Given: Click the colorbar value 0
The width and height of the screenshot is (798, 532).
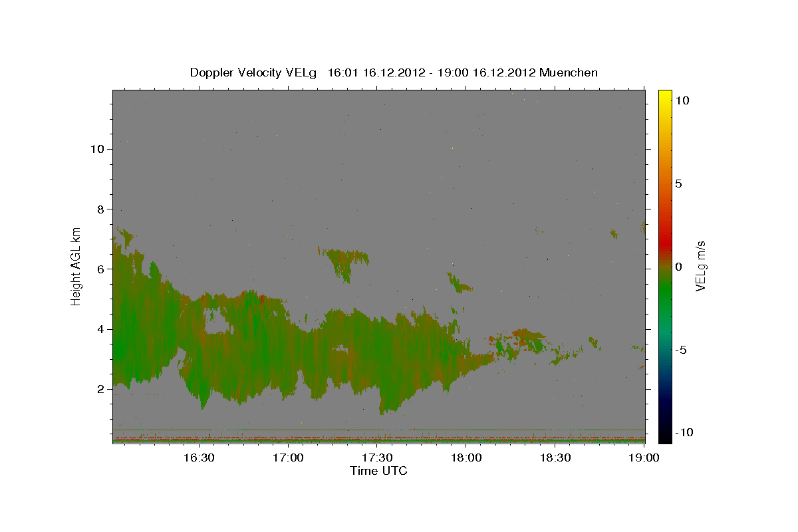Looking at the screenshot, I should click(679, 267).
